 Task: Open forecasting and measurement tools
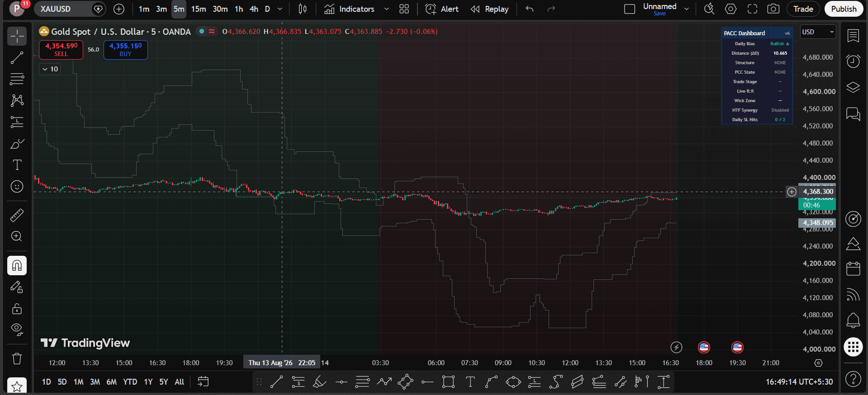[x=17, y=122]
